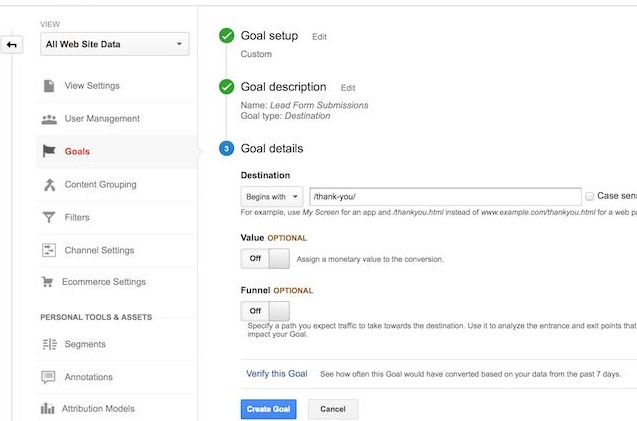Click the Channel Settings icon
The image size is (637, 421).
(x=48, y=250)
